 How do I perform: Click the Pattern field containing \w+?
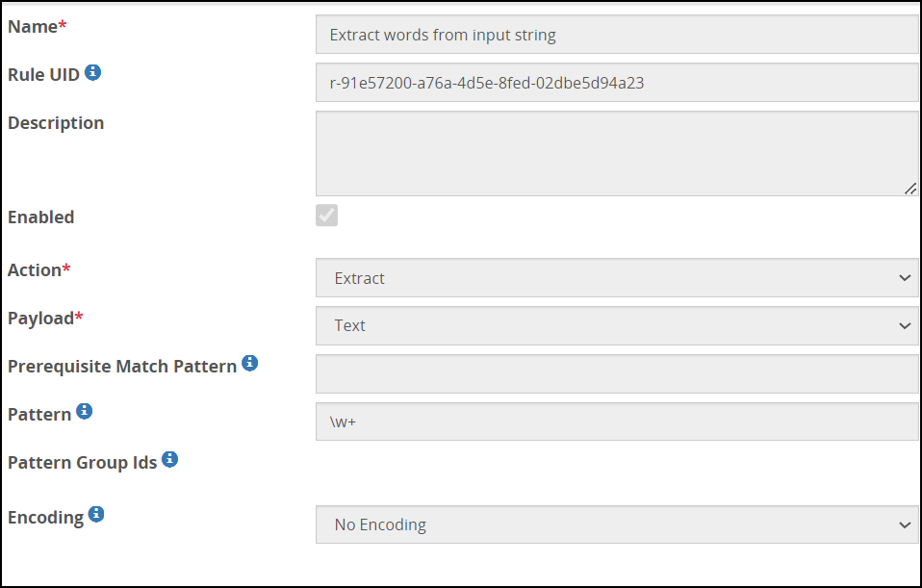[616, 422]
